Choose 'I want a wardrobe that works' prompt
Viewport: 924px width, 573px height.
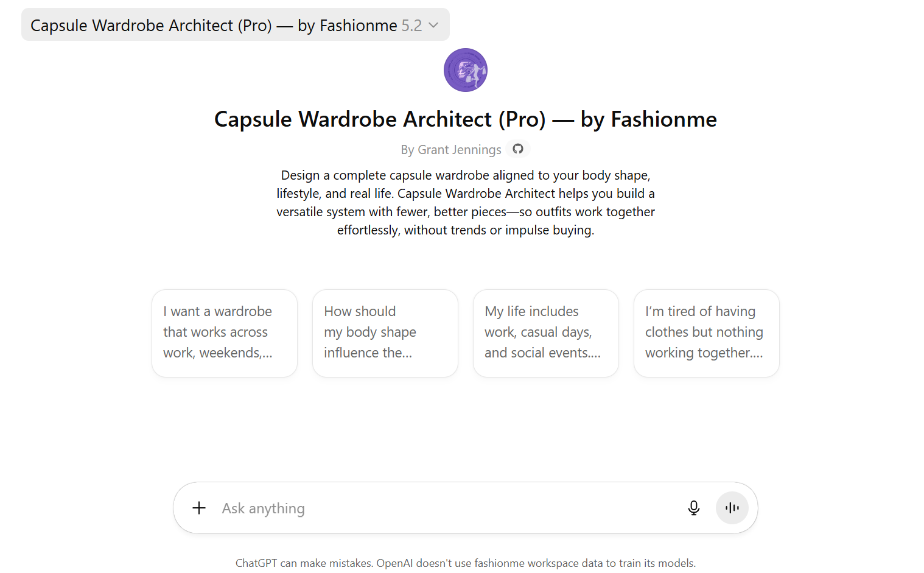point(225,333)
